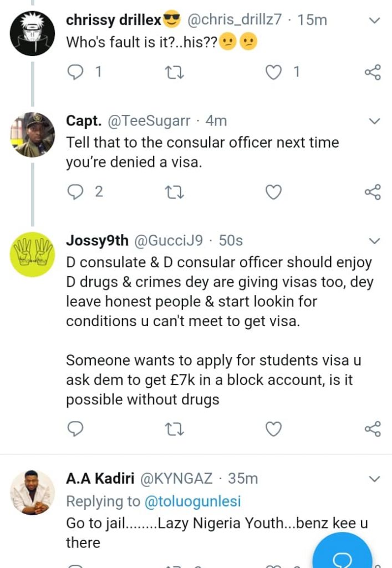Expand the menu arrow on Capt.'s tweet
This screenshot has width=392, height=568.
[375, 121]
